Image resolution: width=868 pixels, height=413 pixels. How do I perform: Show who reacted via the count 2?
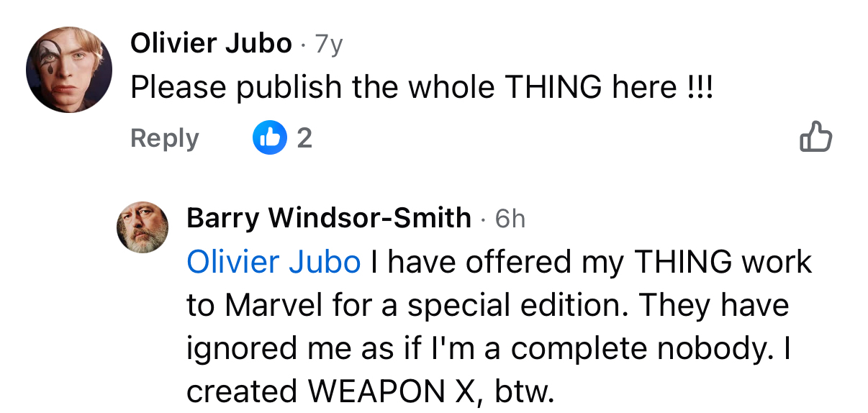click(304, 137)
